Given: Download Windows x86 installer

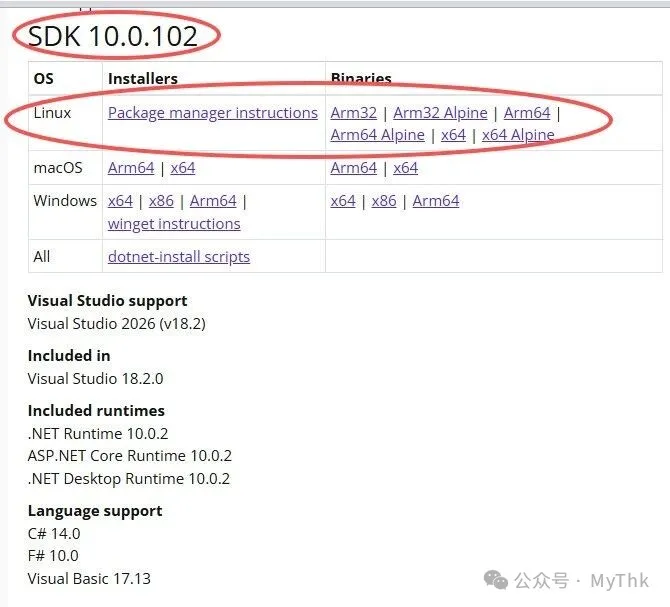Looking at the screenshot, I should click(x=161, y=201).
